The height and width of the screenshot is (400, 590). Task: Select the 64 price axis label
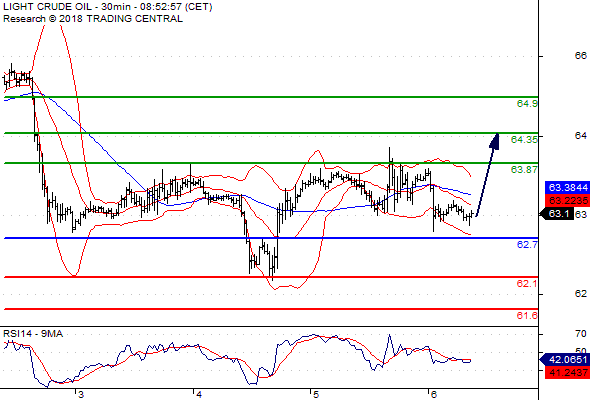[x=581, y=135]
